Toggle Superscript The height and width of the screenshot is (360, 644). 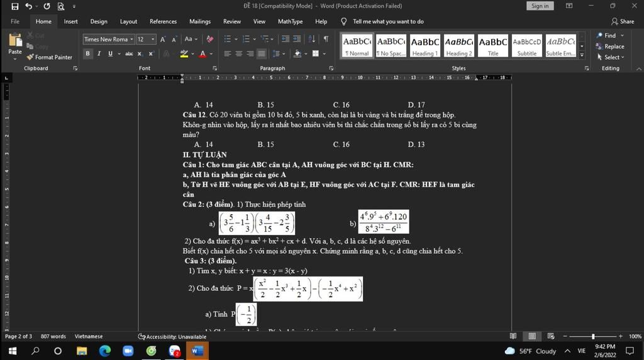tap(151, 54)
